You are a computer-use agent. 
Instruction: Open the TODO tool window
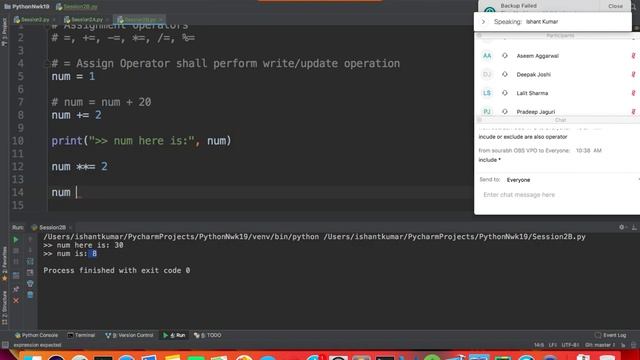208,335
